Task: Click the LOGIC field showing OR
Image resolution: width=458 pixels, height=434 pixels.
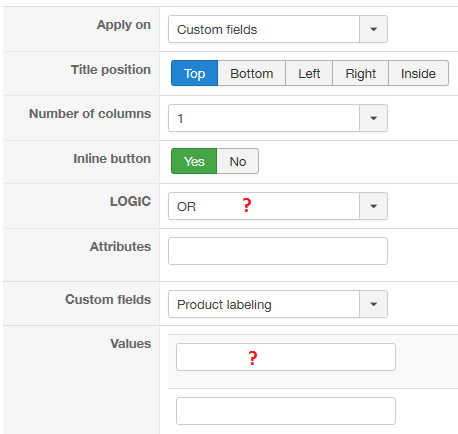Action: (264, 206)
